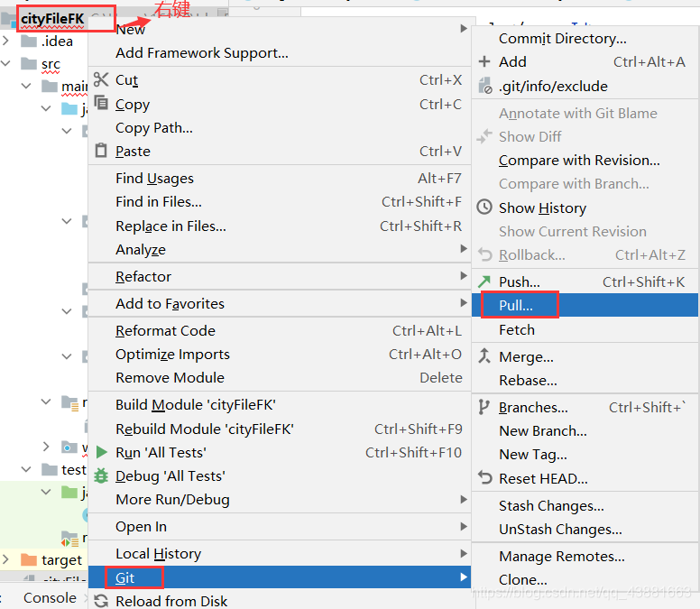700x609 pixels.
Task: Click the orange target folder icon
Action: (x=29, y=559)
